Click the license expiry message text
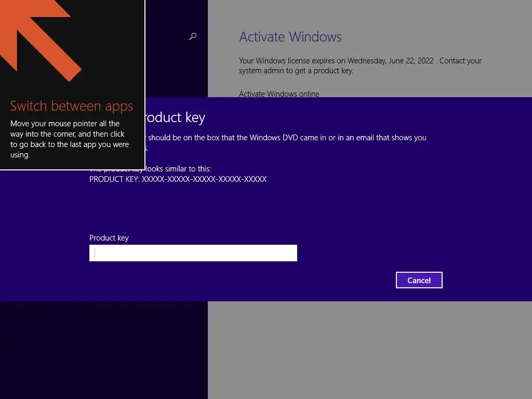This screenshot has width=532, height=399. (x=360, y=65)
